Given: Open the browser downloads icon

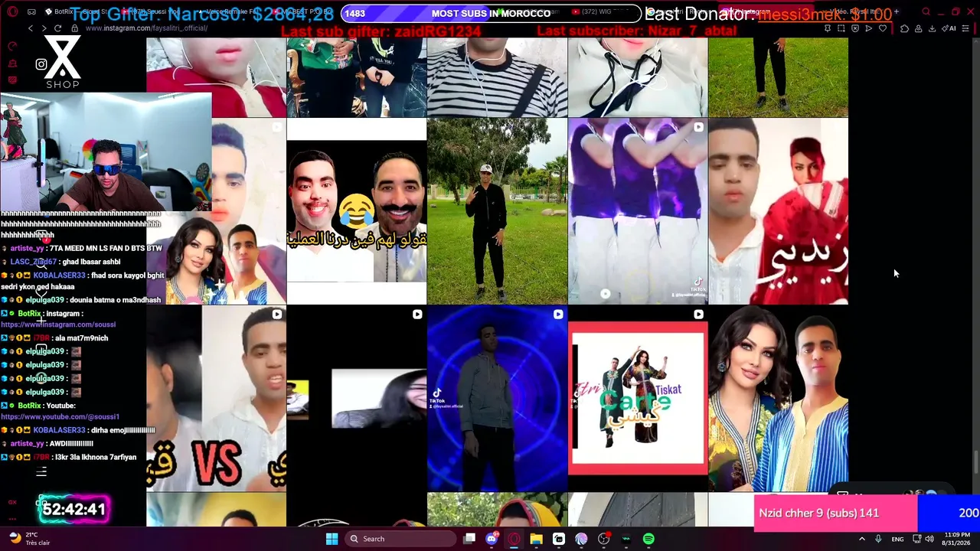Looking at the screenshot, I should click(x=932, y=28).
